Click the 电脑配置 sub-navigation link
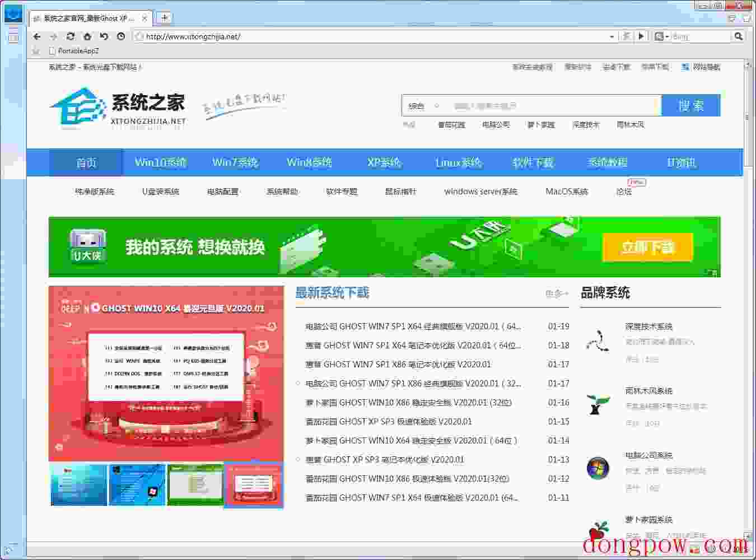 (223, 192)
